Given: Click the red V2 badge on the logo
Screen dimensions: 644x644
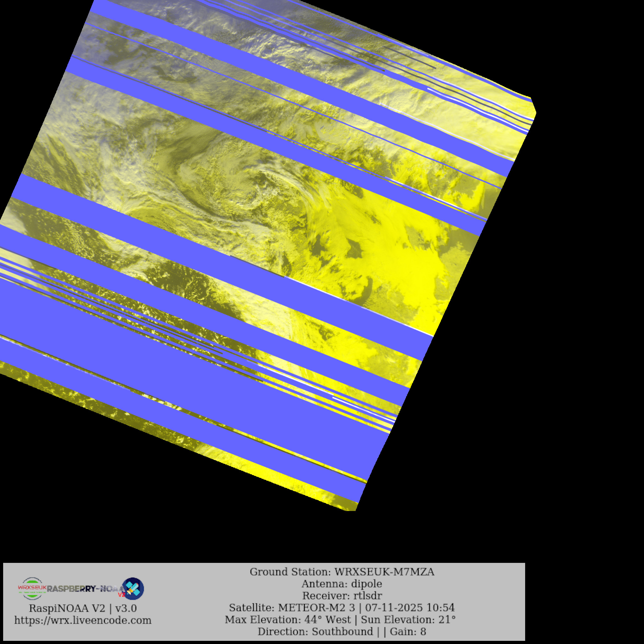Looking at the screenshot, I should (x=122, y=595).
